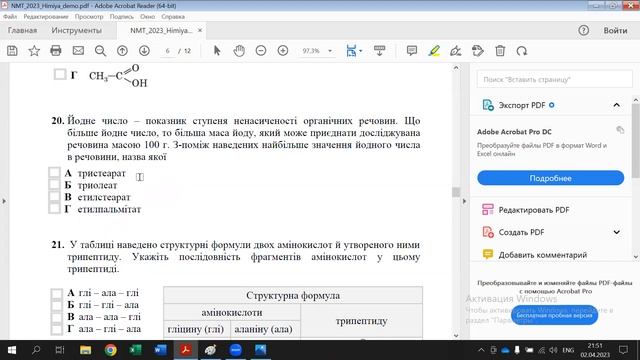This screenshot has width=640, height=360.
Task: Click the current page number field
Action: 167,51
